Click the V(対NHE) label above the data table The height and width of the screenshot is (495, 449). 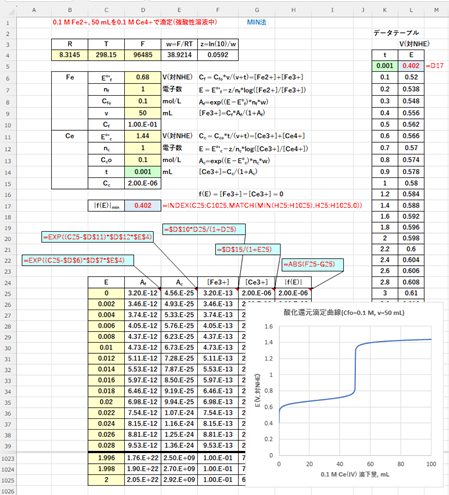[x=414, y=44]
